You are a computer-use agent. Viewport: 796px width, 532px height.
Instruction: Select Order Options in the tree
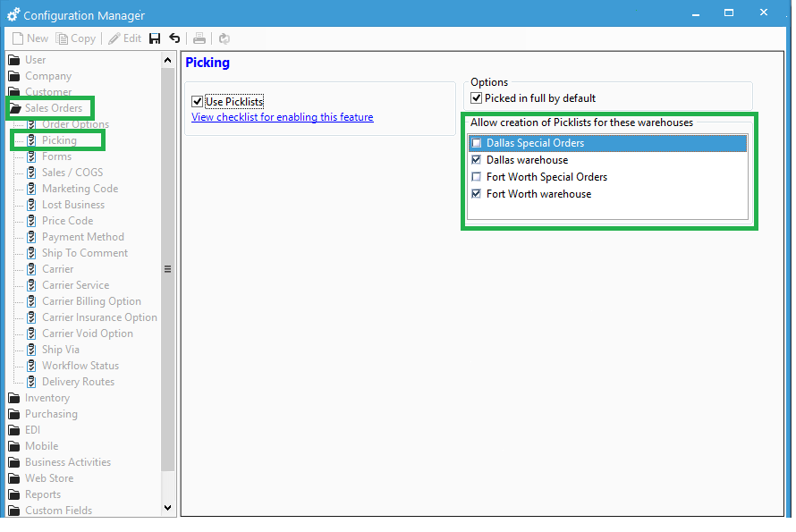click(76, 124)
